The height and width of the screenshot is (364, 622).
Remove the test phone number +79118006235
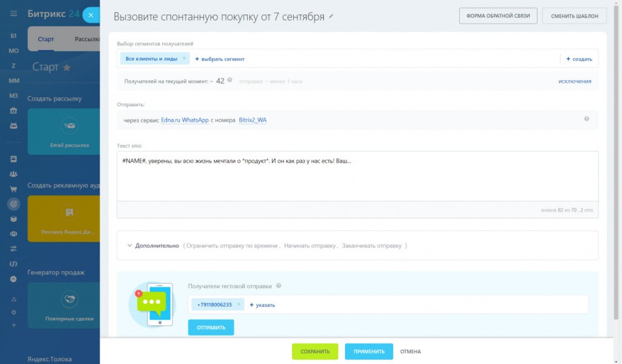click(x=239, y=305)
